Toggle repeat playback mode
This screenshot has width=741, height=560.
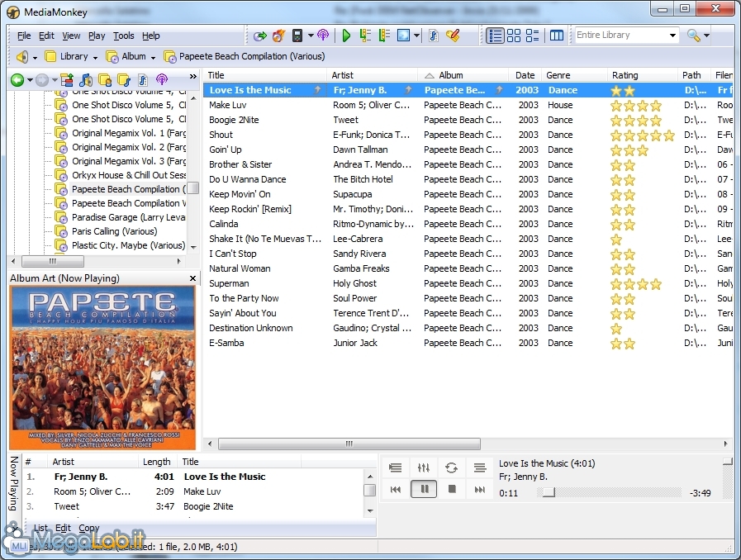(451, 467)
